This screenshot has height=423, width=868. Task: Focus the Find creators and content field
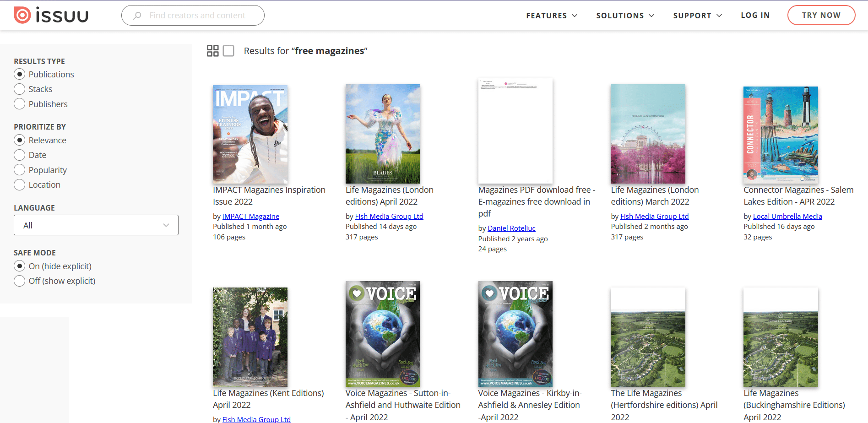[x=193, y=16]
